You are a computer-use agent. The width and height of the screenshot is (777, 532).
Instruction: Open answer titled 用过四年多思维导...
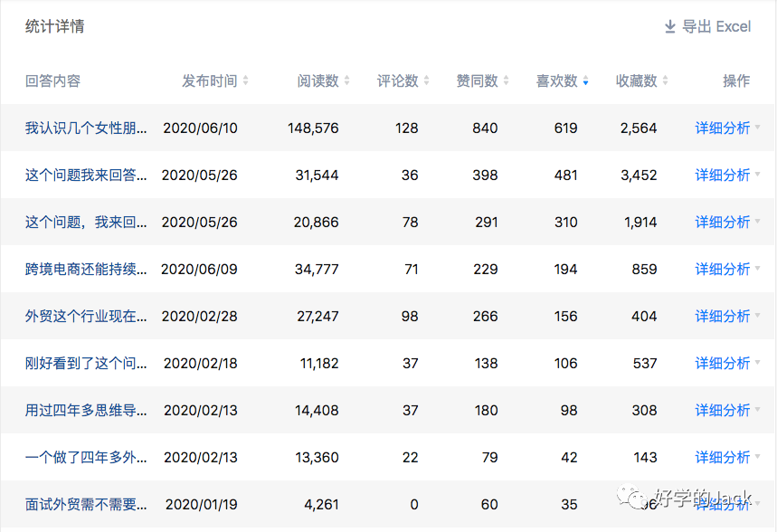86,411
